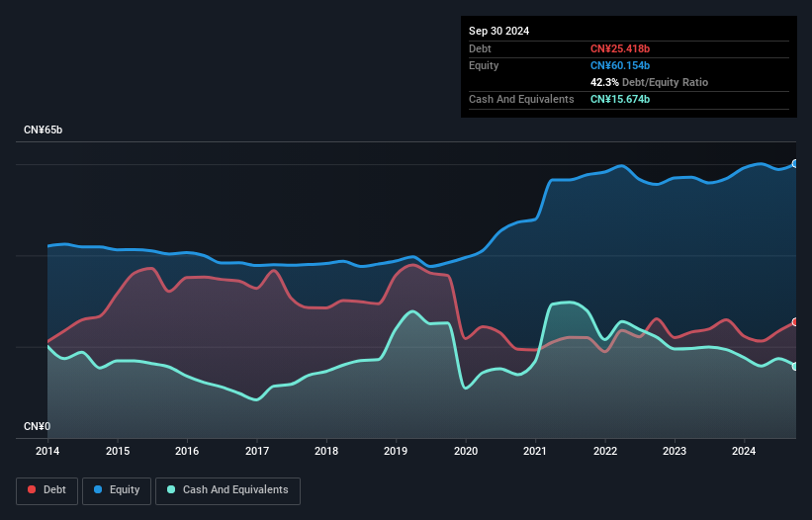Toggle the Debt series in the legend

tap(46, 490)
